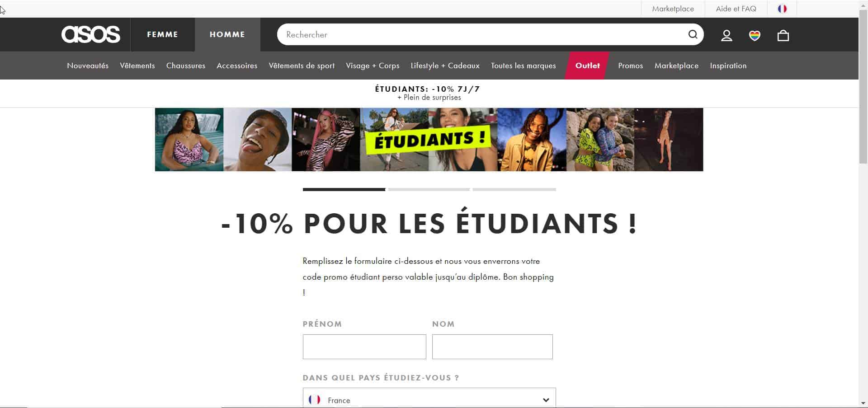Click the Nom input field

pos(492,347)
